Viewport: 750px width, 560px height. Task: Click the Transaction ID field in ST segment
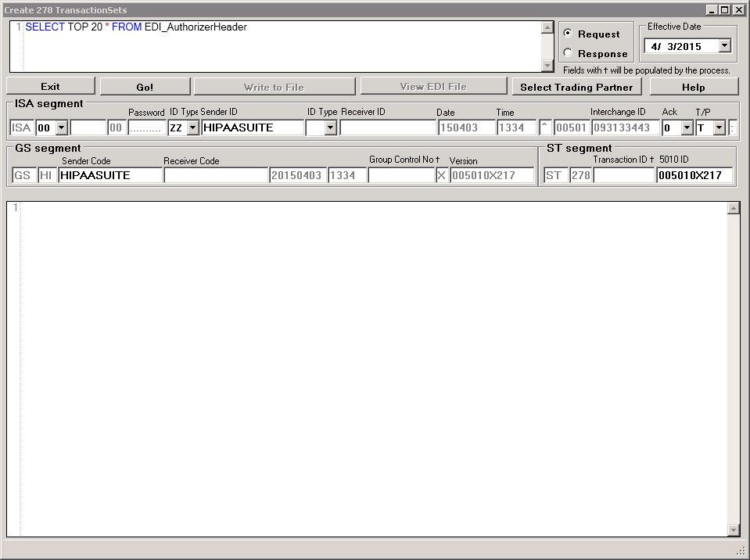623,174
